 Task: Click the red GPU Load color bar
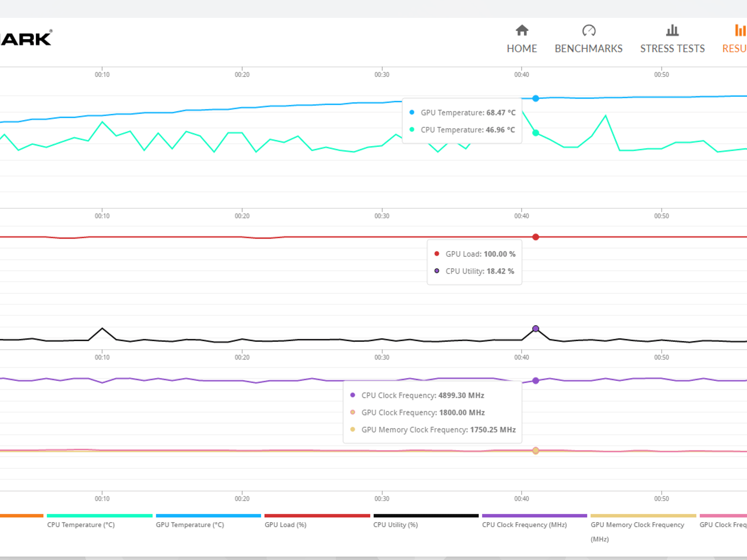pyautogui.click(x=317, y=516)
